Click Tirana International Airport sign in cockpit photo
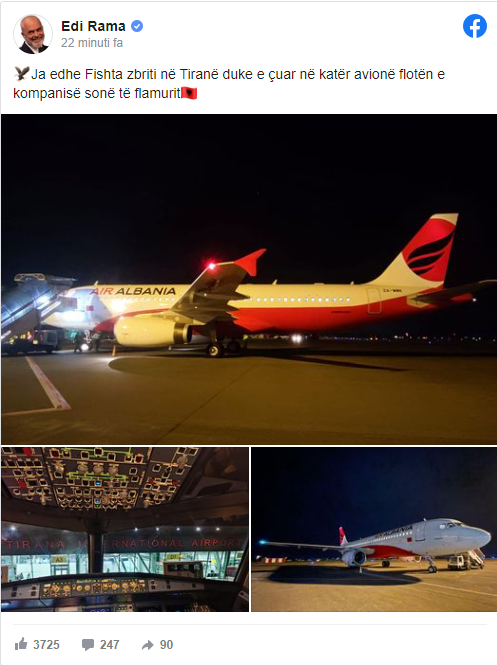 coord(125,543)
